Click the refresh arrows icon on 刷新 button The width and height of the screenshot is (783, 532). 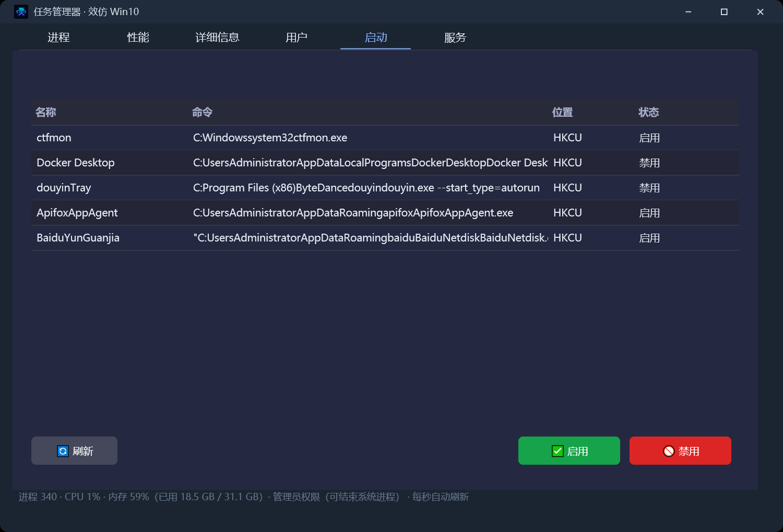click(x=63, y=451)
